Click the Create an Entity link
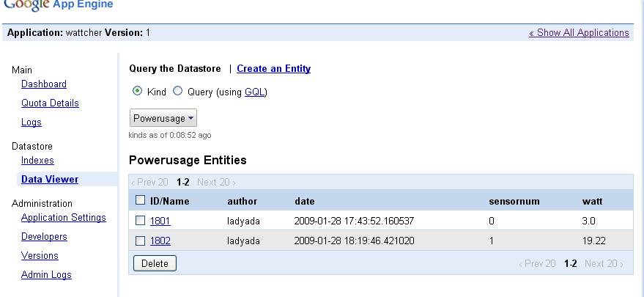 (273, 69)
